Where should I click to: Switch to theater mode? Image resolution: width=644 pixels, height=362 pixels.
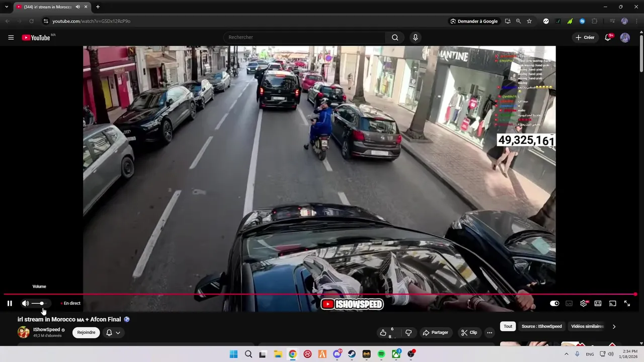(598, 303)
